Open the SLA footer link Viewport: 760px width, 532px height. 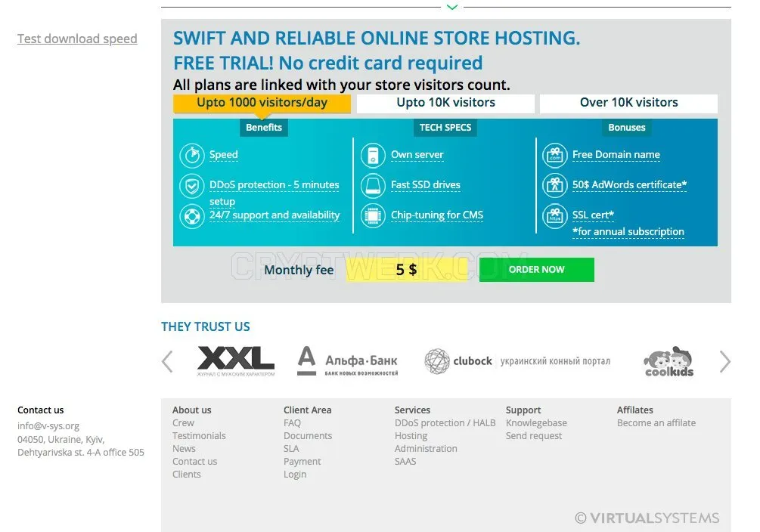click(x=291, y=449)
